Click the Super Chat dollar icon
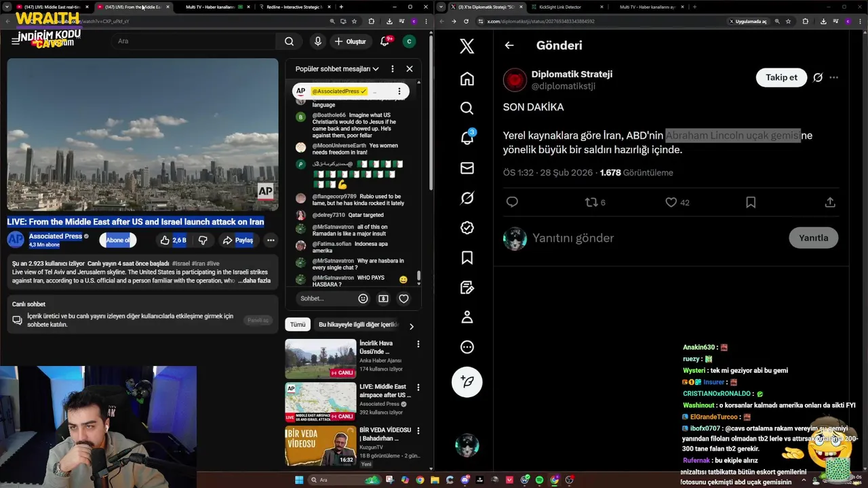The height and width of the screenshot is (488, 868). pyautogui.click(x=383, y=298)
